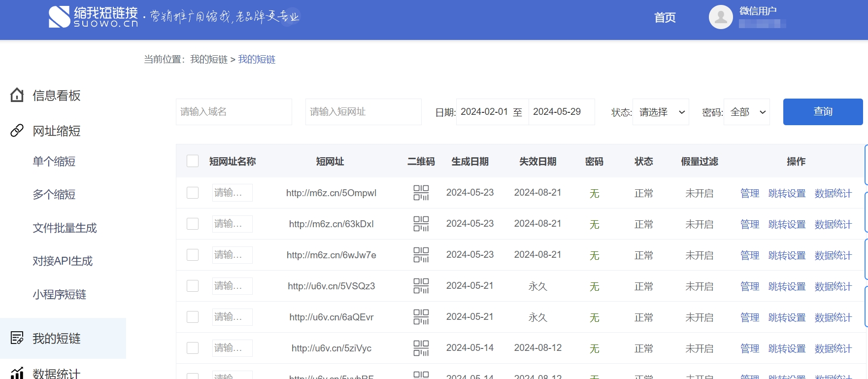
Task: Open QR code for http://m6z.cn/5Ompwl
Action: click(421, 193)
